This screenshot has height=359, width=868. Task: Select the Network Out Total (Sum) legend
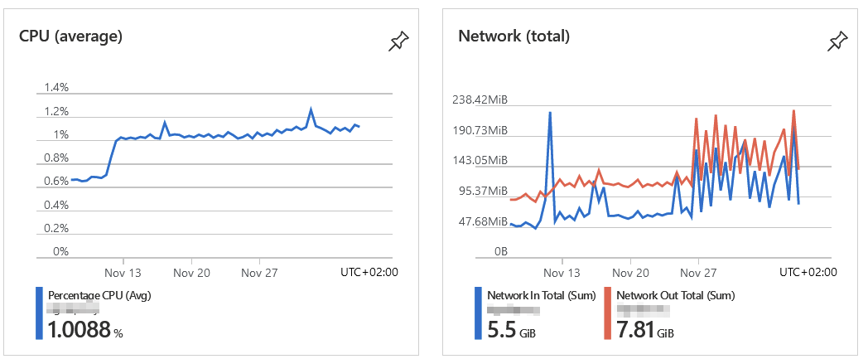(x=675, y=295)
